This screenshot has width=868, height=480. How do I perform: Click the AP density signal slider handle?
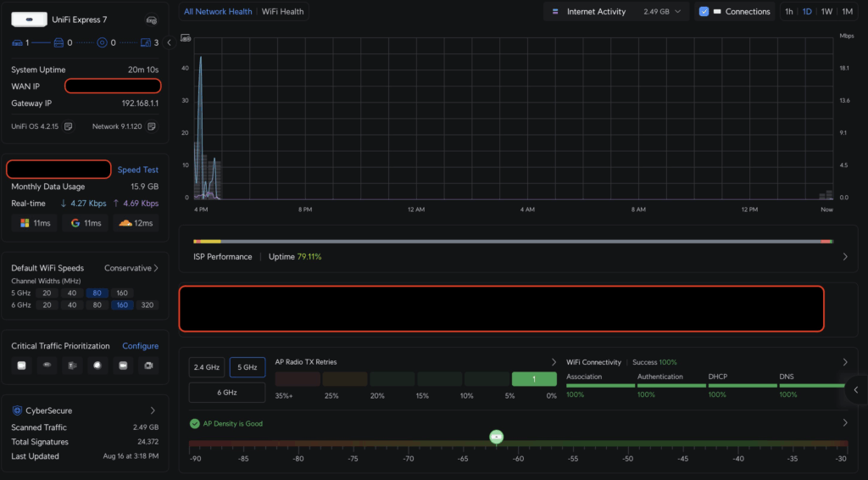[x=497, y=437]
